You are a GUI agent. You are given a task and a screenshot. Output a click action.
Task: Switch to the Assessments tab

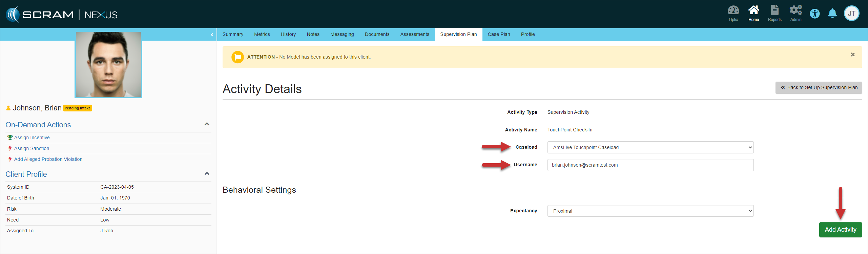click(x=414, y=34)
